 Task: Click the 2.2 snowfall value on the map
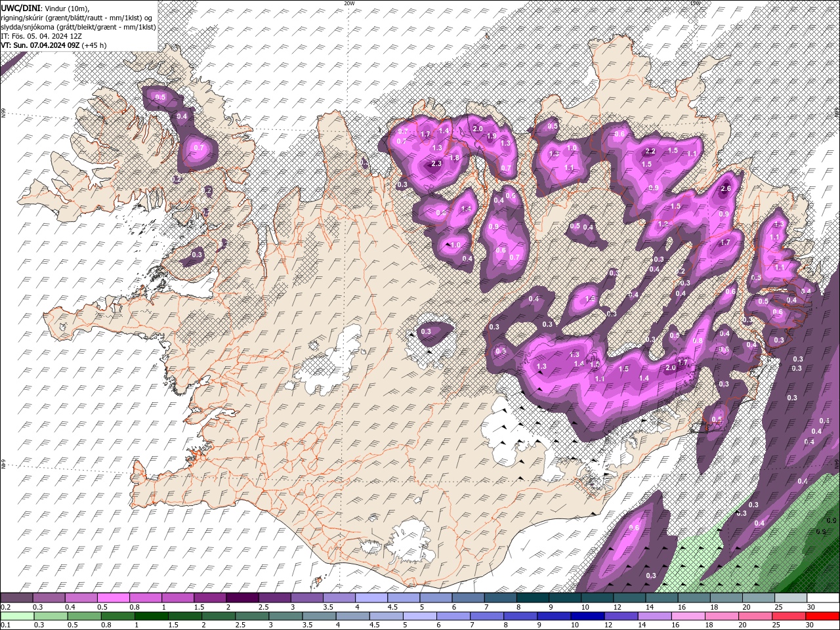[x=650, y=151]
